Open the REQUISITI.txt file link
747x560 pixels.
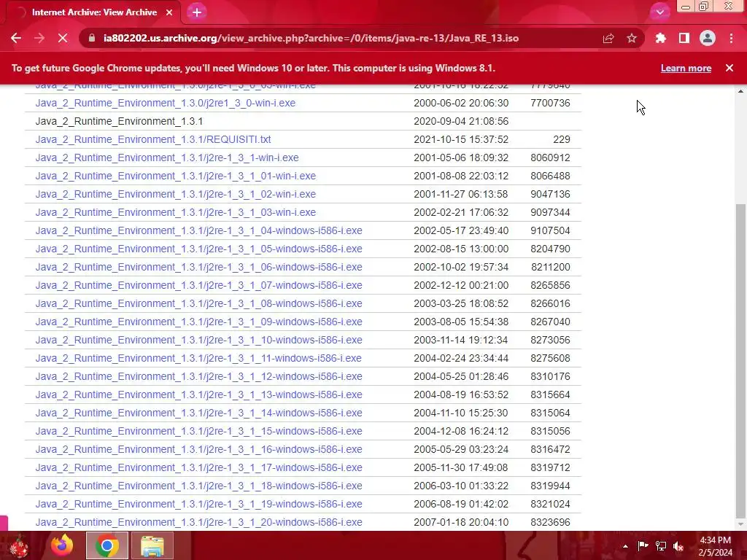(x=153, y=139)
